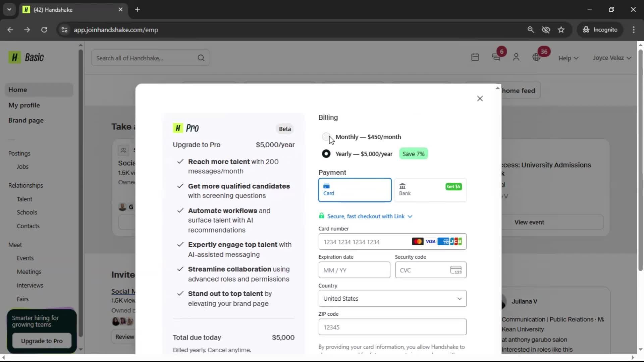Click the Beta badge on Pro card
644x362 pixels.
(x=285, y=129)
